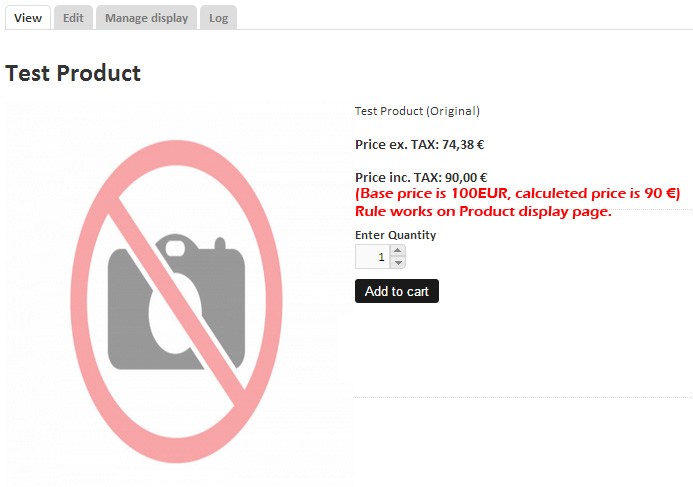Decrease quantity with the down arrow

click(x=398, y=263)
